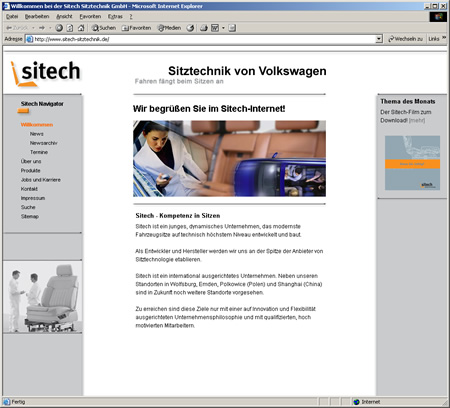
Task: Select the Willkommen navigation link
Action: tap(37, 125)
